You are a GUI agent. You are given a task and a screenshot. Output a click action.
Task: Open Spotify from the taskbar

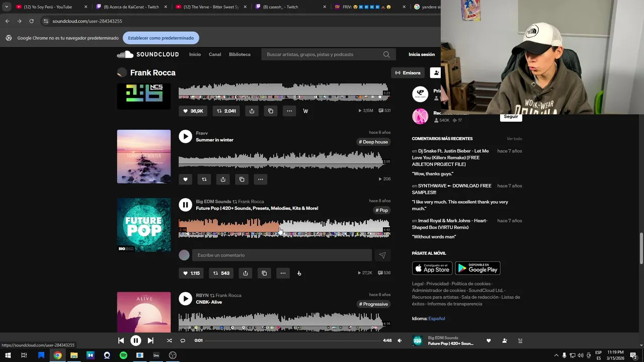pyautogui.click(x=123, y=355)
